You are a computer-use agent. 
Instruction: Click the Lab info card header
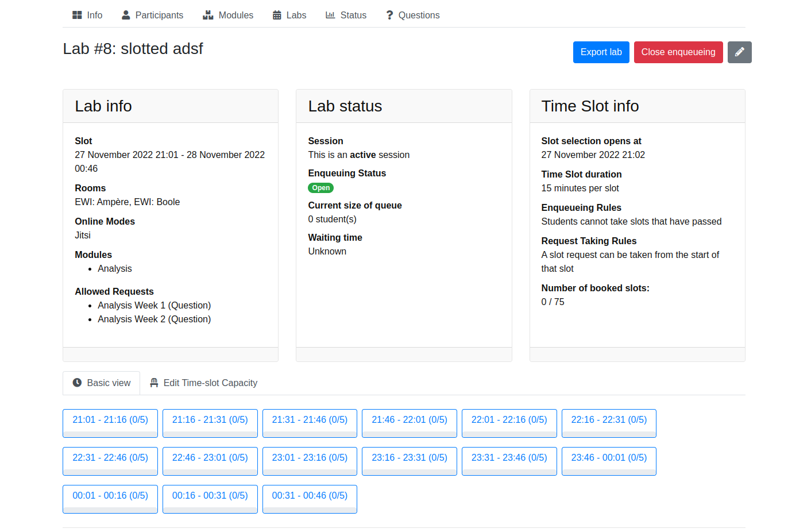[x=171, y=106]
